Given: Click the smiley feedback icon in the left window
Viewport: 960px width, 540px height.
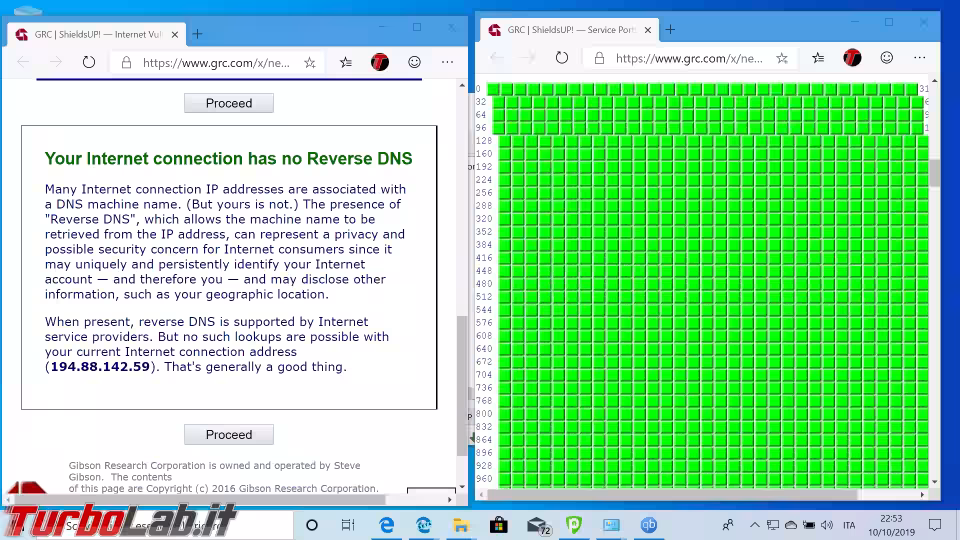Looking at the screenshot, I should (414, 62).
